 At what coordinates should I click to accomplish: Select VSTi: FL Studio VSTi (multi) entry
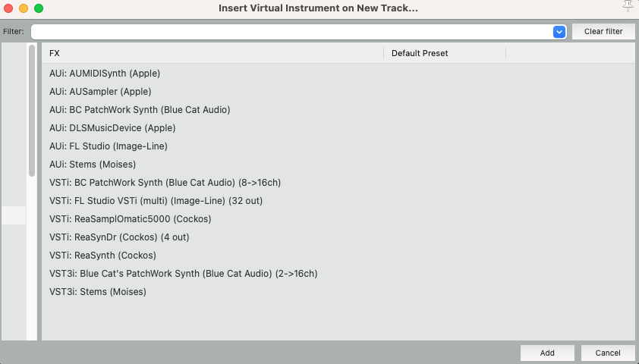coord(338,201)
